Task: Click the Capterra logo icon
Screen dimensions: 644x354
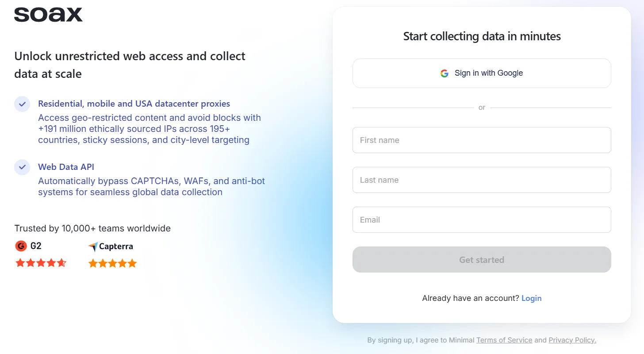Action: pyautogui.click(x=93, y=246)
